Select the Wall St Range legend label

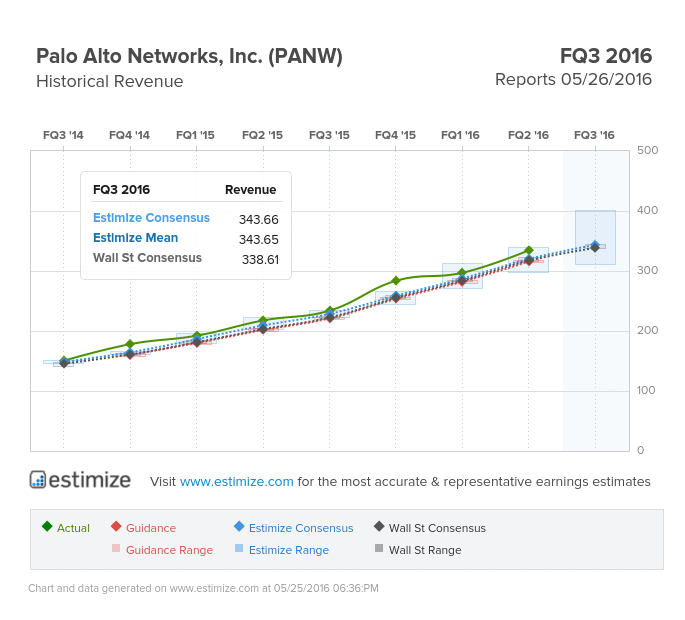(425, 550)
